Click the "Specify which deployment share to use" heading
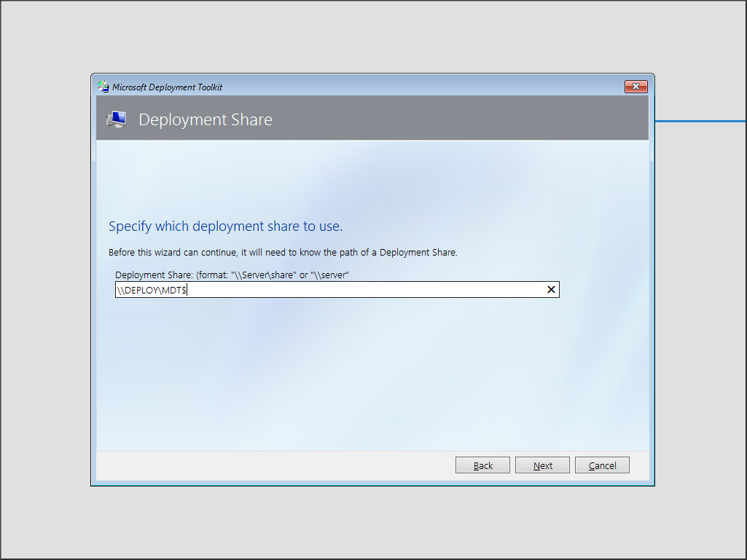 [225, 226]
